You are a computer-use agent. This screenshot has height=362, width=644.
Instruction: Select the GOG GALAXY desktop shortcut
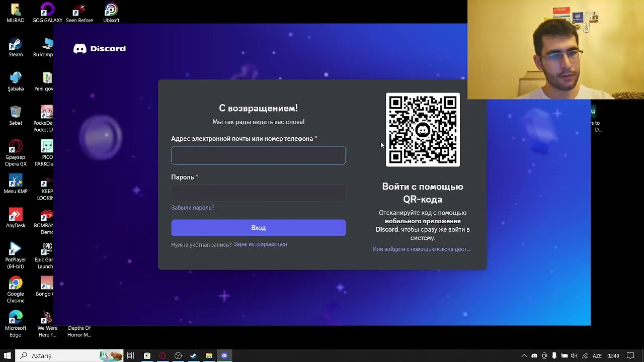pyautogui.click(x=47, y=14)
